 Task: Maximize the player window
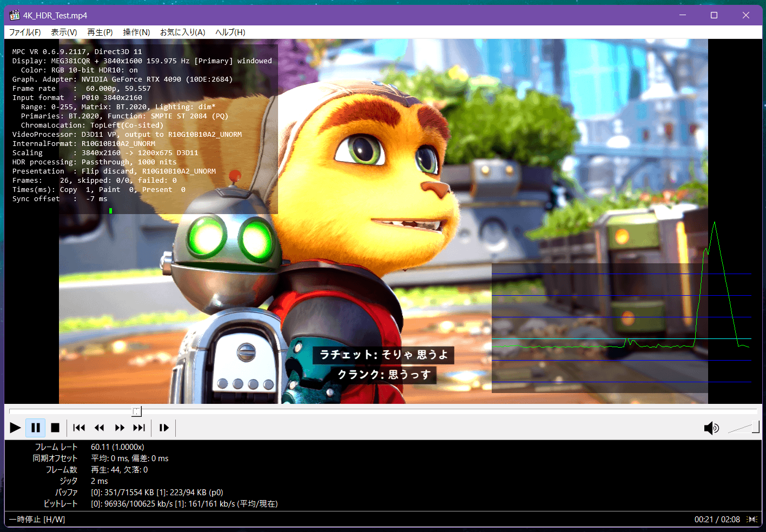coord(714,15)
